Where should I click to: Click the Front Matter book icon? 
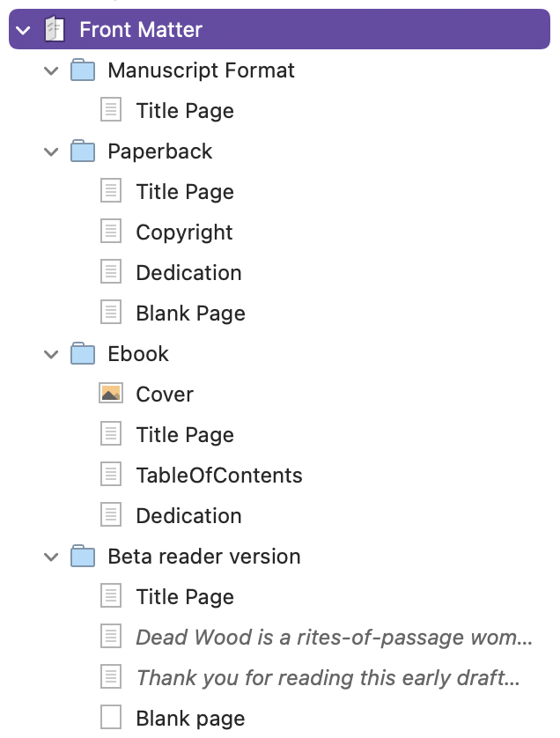(x=55, y=29)
